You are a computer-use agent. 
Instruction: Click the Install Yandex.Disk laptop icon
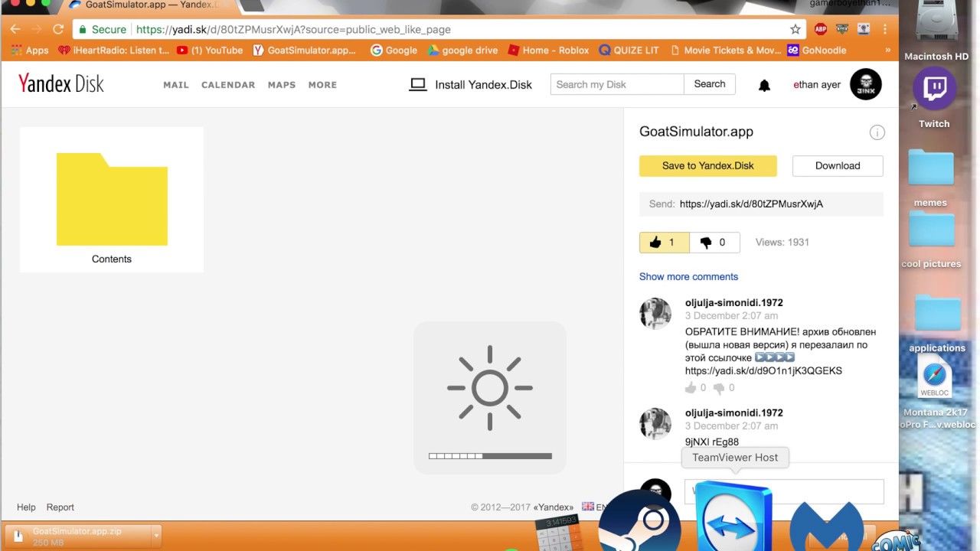pos(417,84)
